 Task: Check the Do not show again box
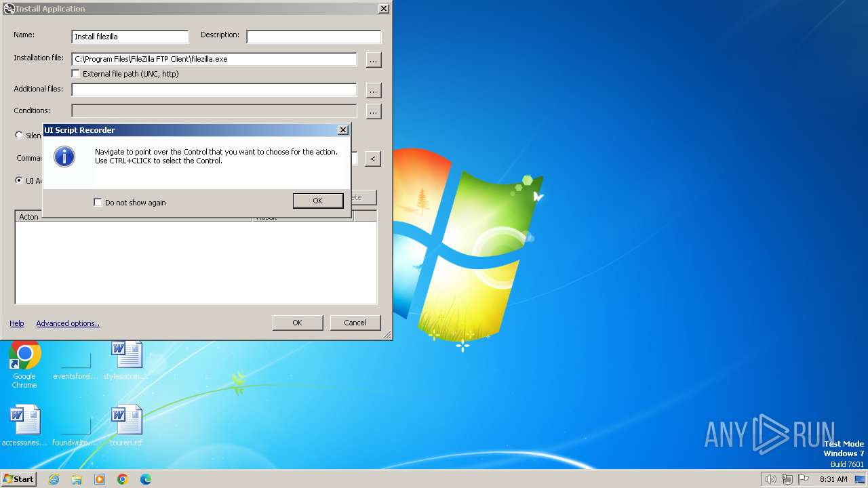[98, 202]
